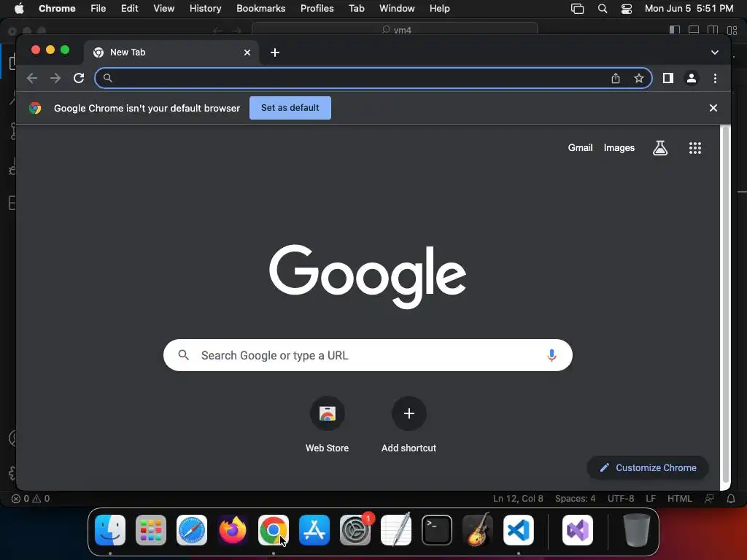Click the VS Code vm4 search field
The image size is (747, 560).
(x=395, y=29)
